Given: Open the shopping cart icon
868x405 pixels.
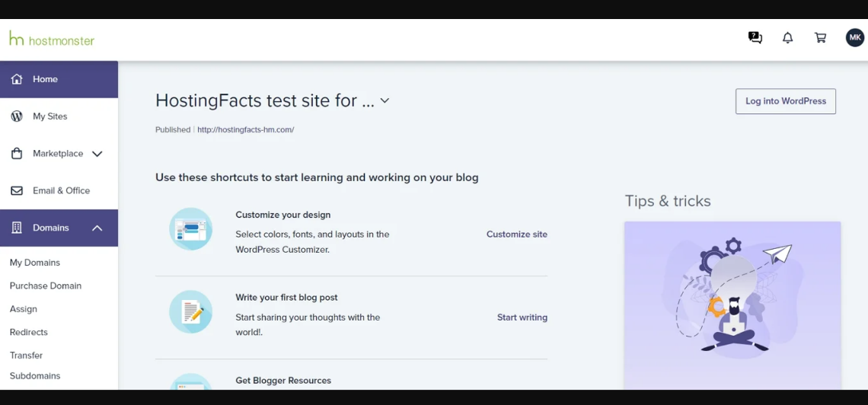Looking at the screenshot, I should click(x=820, y=37).
